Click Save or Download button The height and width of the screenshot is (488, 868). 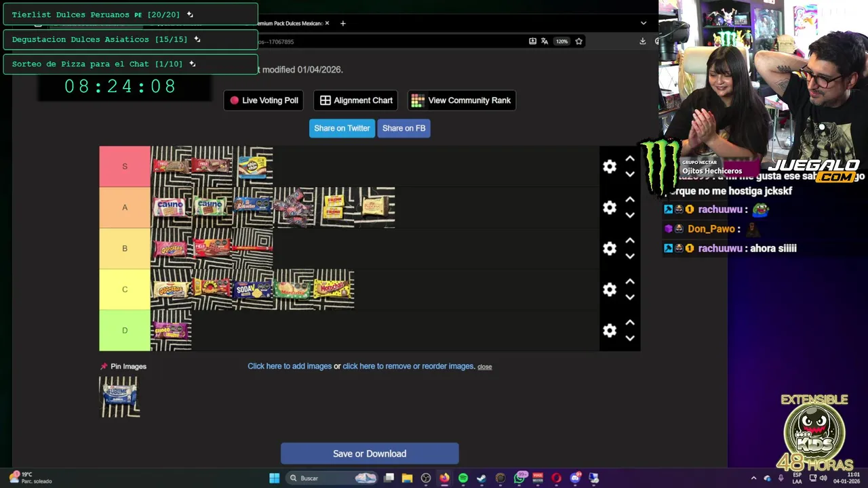coord(370,453)
